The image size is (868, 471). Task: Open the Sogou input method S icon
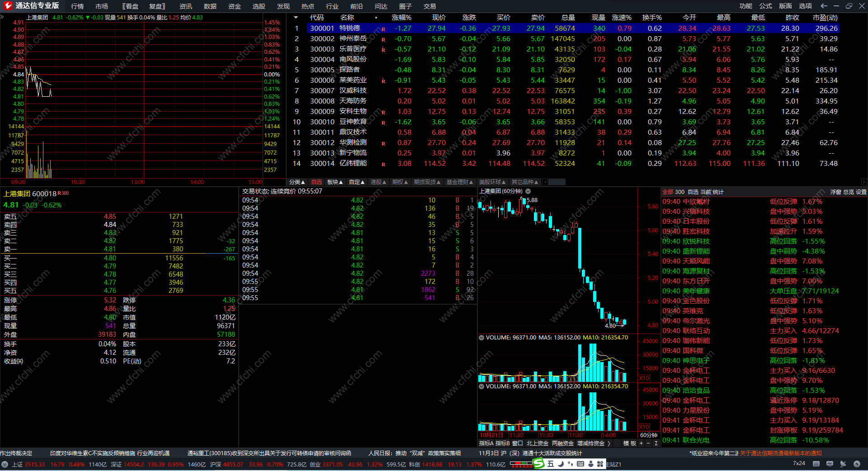click(x=538, y=464)
